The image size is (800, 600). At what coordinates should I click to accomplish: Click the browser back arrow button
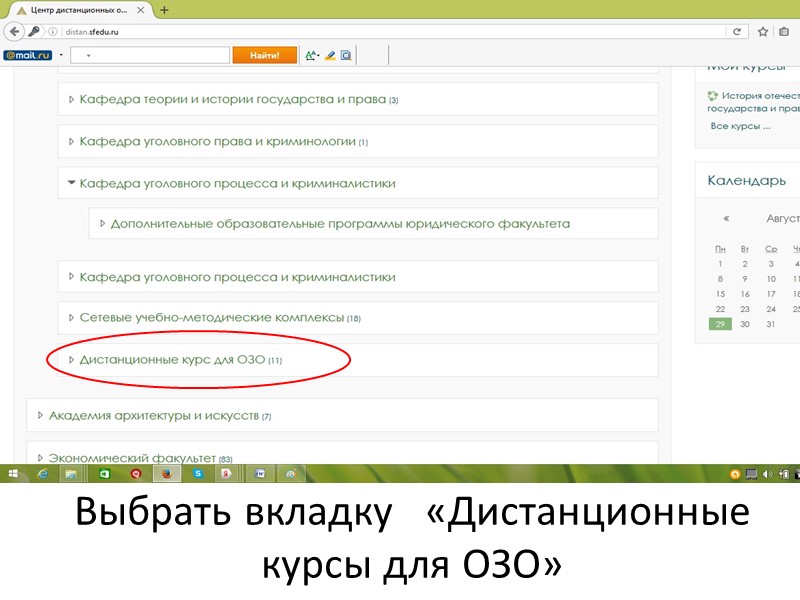pos(14,32)
